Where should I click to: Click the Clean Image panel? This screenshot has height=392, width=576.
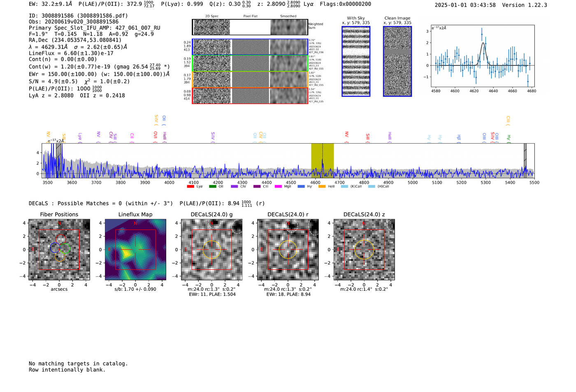point(397,61)
